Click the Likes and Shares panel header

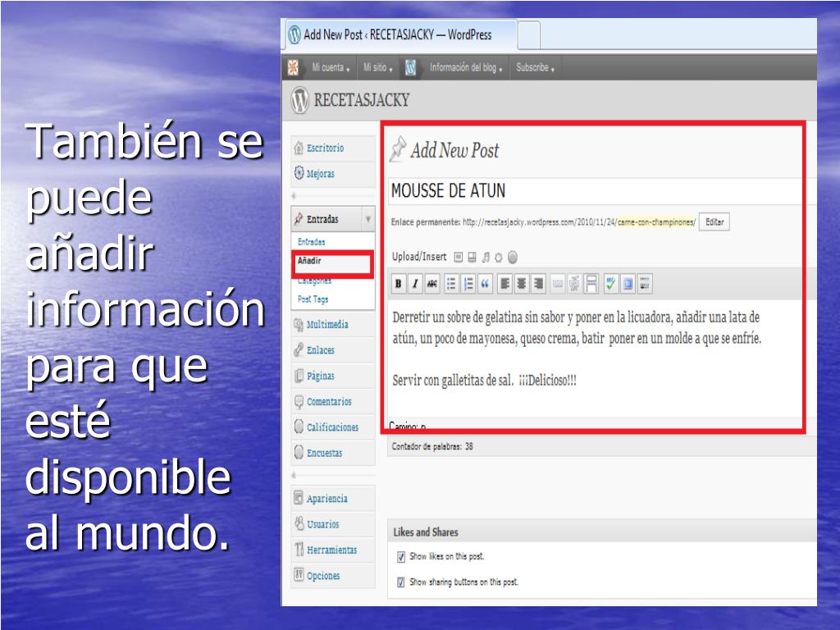(x=601, y=532)
